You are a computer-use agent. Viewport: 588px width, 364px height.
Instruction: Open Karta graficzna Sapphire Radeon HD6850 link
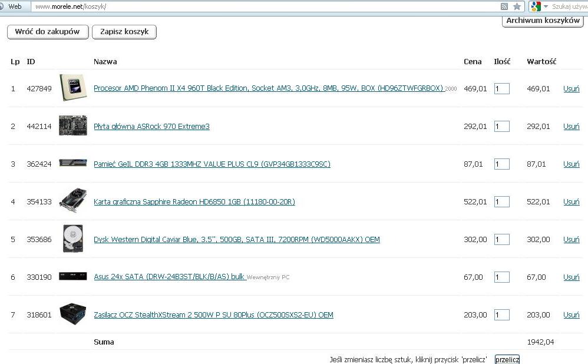point(194,201)
